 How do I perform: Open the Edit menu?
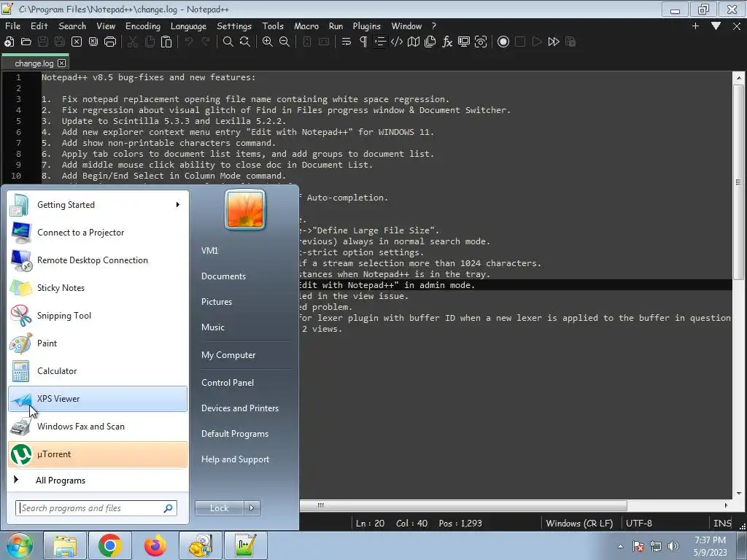(39, 26)
